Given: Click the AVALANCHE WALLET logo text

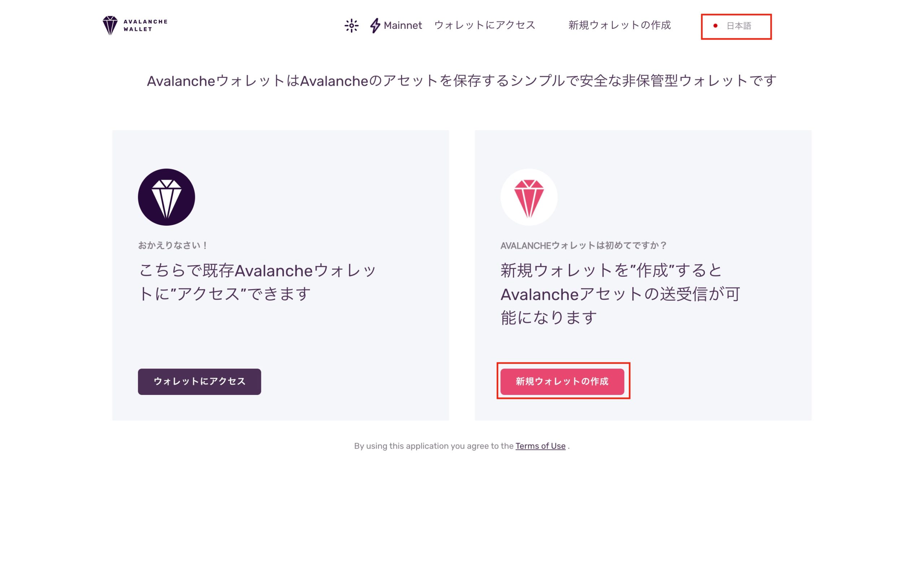Looking at the screenshot, I should coord(145,25).
